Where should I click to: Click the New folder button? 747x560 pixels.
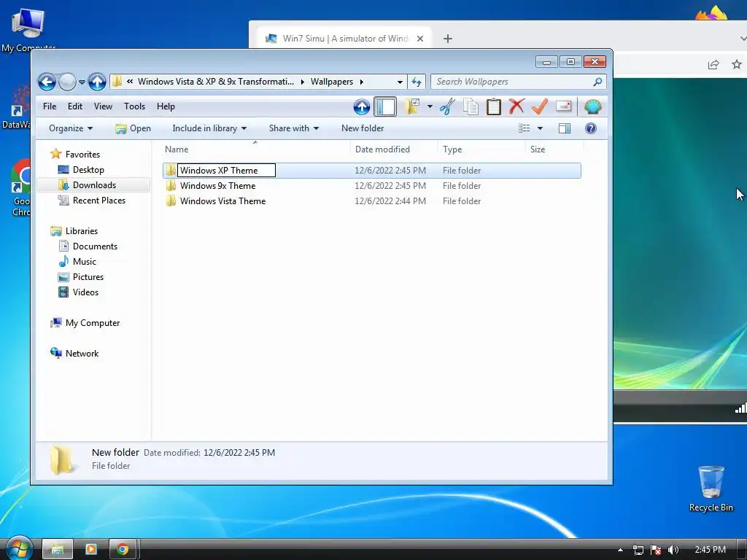[363, 128]
